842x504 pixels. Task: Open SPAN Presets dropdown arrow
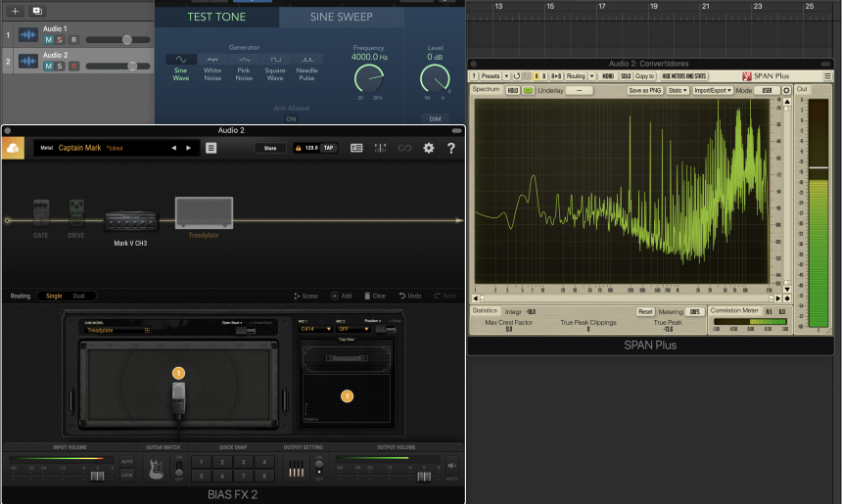(506, 76)
